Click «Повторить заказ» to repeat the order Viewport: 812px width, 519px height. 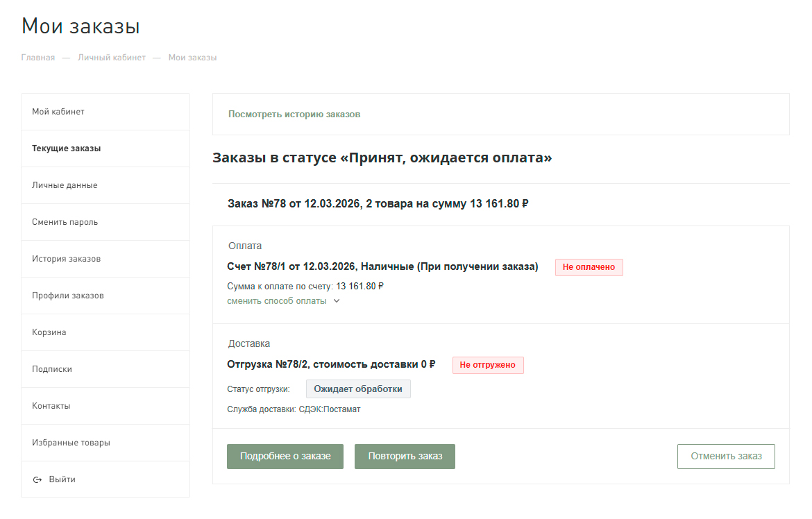[x=405, y=456]
